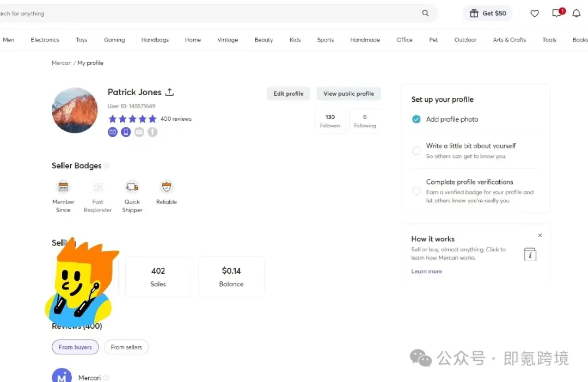Open the Tools category

pyautogui.click(x=549, y=40)
